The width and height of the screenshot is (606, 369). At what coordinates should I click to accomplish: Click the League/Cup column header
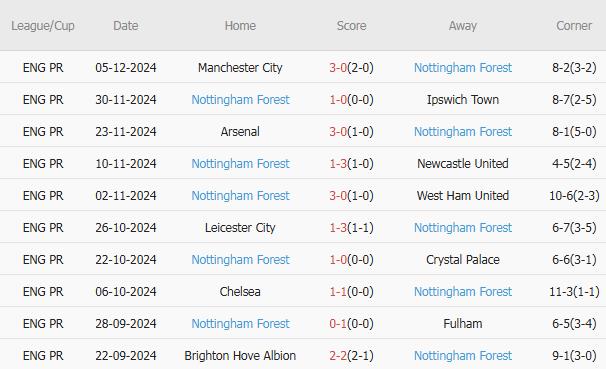point(43,26)
